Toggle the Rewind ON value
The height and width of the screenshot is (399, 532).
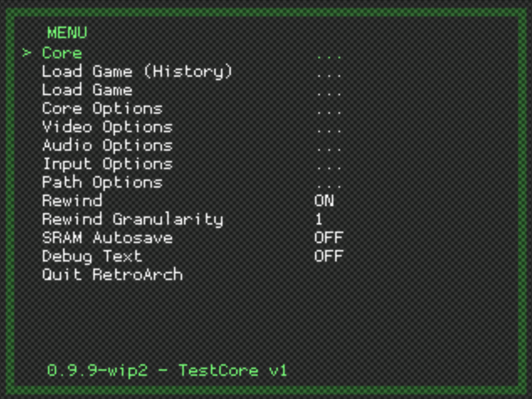tap(324, 201)
